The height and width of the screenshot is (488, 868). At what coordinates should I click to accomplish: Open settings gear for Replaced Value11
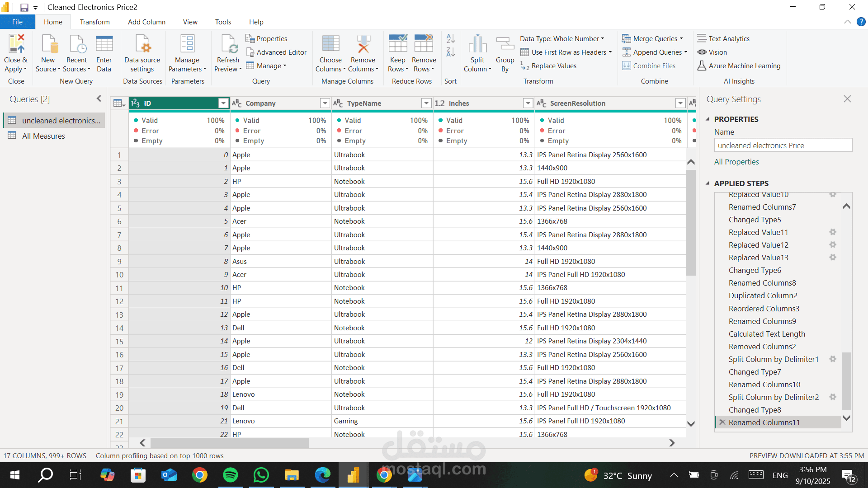coord(833,232)
